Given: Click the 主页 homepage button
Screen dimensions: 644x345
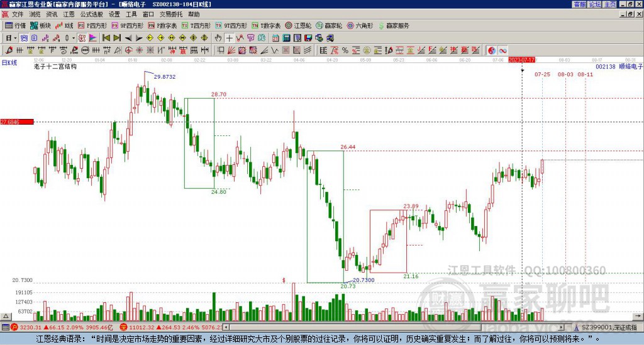Looking at the screenshot, I should pos(610,4).
